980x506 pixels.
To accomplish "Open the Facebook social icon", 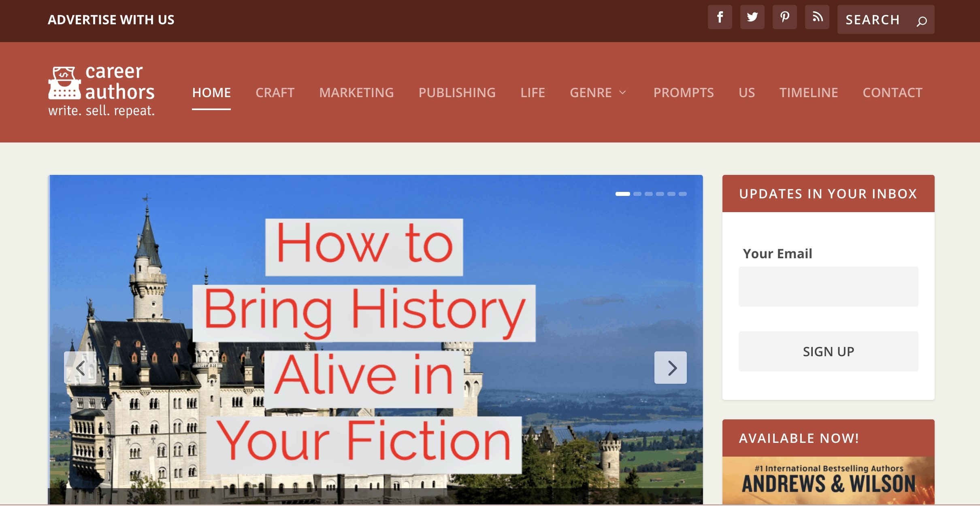I will coord(720,17).
